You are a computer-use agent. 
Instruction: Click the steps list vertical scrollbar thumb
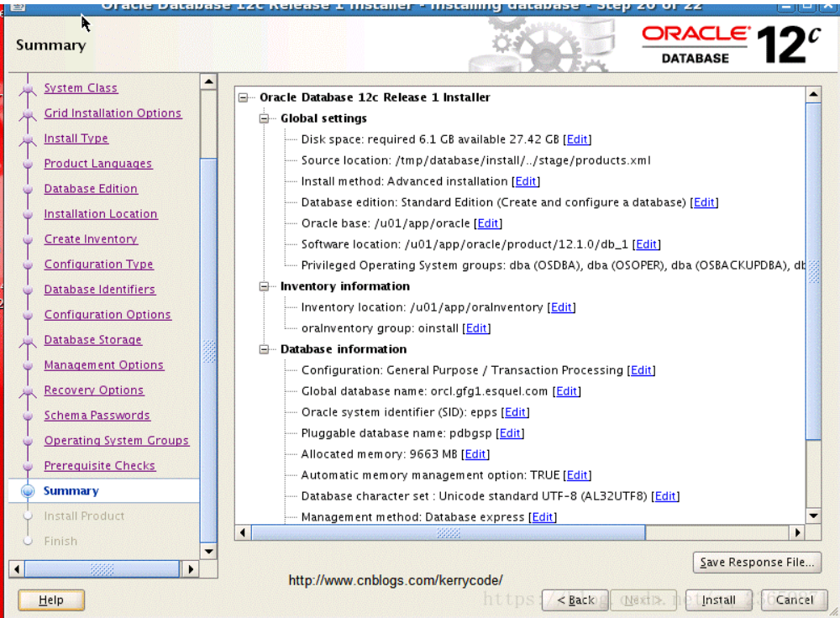tap(208, 351)
